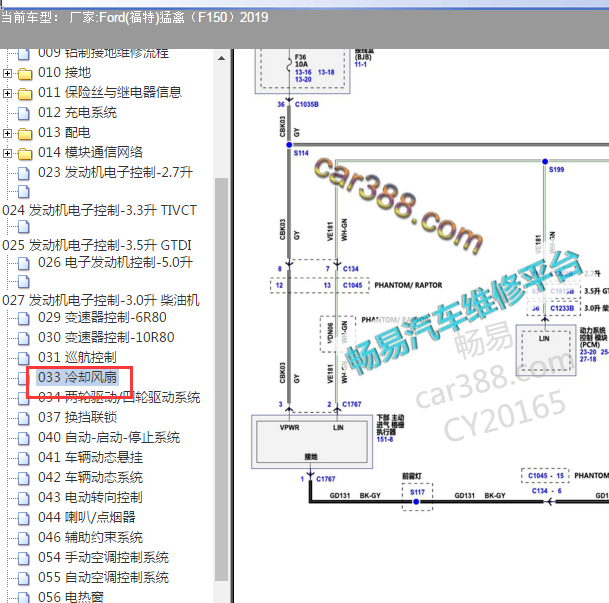Click C1035B connector label in diagram
This screenshot has height=603, width=609.
pyautogui.click(x=307, y=104)
